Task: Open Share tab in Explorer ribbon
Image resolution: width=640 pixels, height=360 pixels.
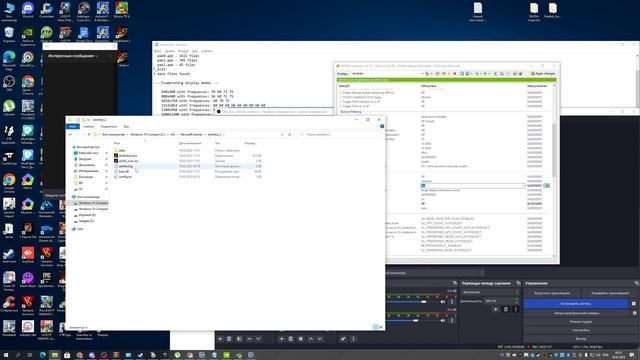Action: pyautogui.click(x=109, y=127)
